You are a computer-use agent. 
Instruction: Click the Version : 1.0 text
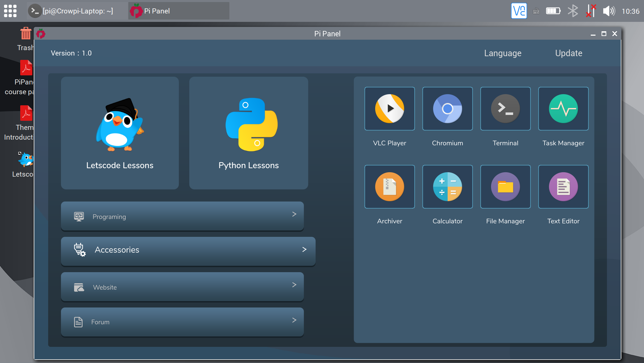tap(71, 53)
